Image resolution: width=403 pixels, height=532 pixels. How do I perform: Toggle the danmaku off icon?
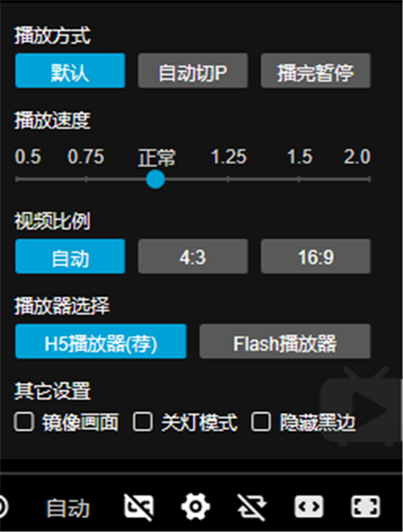pyautogui.click(x=139, y=507)
